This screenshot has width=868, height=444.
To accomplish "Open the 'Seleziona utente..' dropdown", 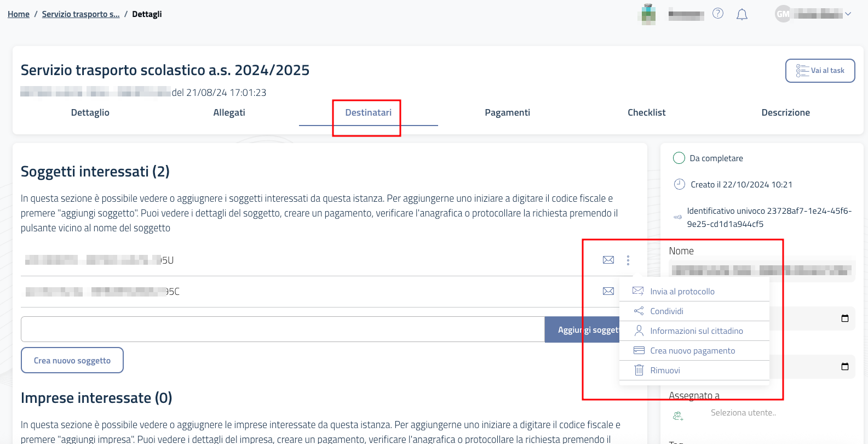I will [x=743, y=413].
